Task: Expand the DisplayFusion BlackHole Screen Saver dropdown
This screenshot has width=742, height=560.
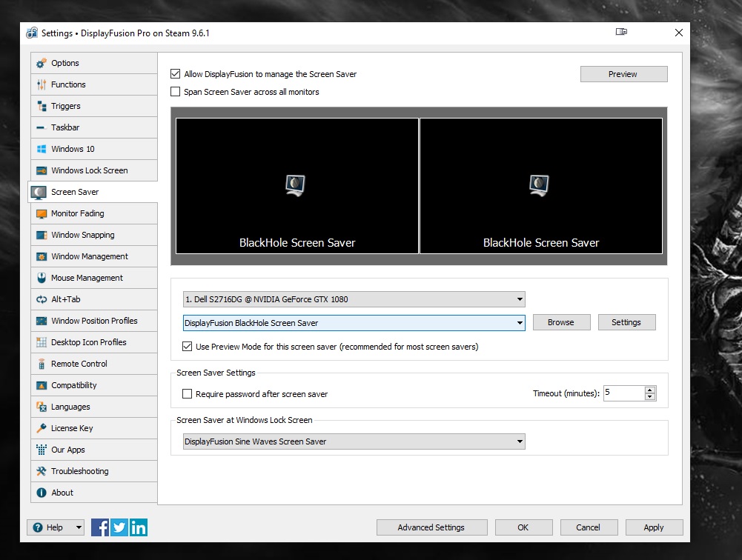Action: coord(354,323)
